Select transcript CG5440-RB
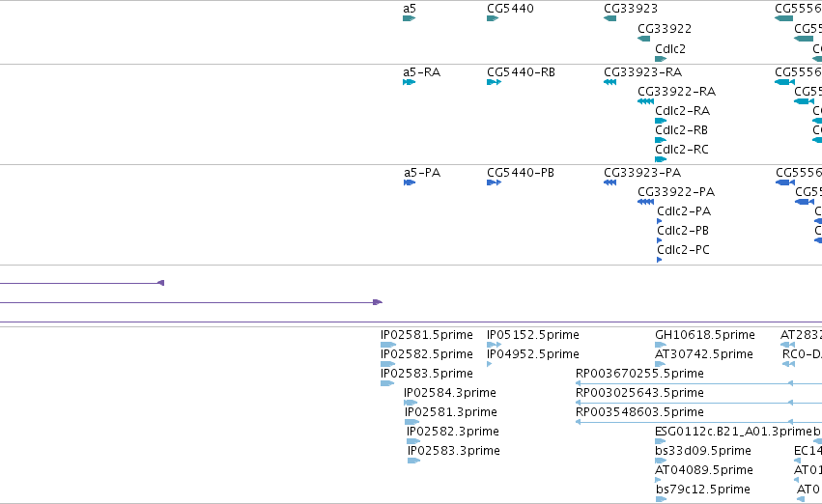Screen dimensions: 822x504 [x=494, y=82]
